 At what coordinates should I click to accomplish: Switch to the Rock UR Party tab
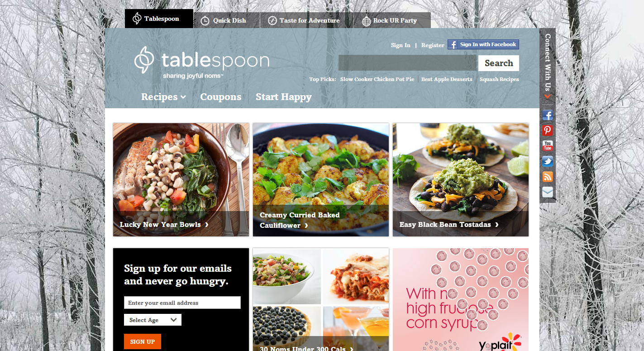(x=392, y=20)
